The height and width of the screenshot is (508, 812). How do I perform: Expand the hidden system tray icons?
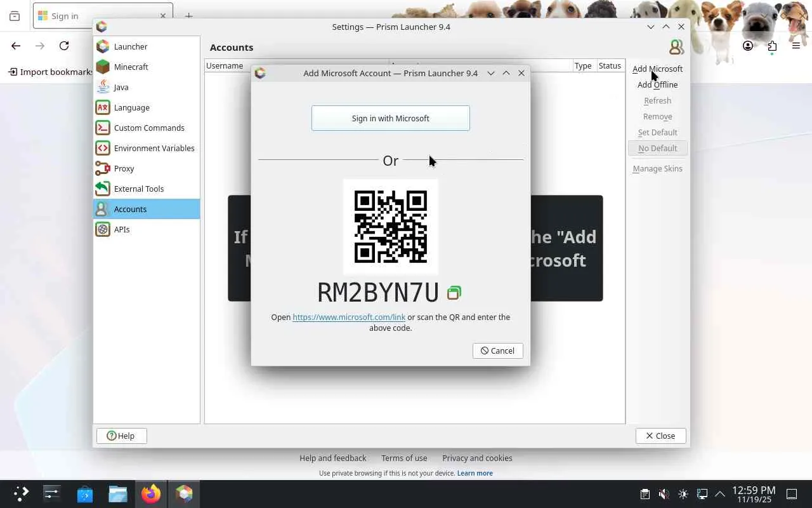click(x=720, y=494)
